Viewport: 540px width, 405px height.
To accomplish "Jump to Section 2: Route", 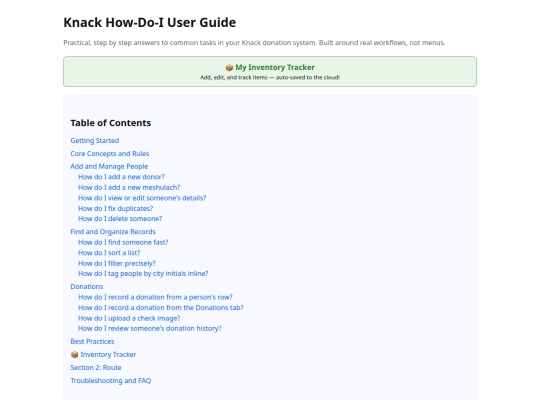I will point(96,367).
